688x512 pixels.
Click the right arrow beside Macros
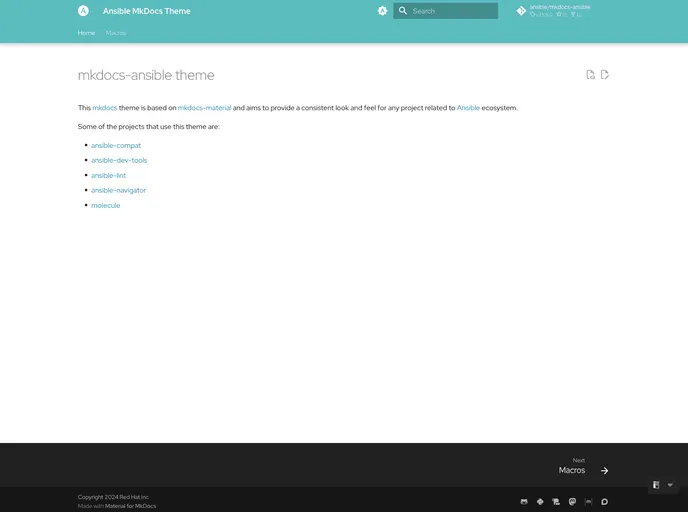605,470
